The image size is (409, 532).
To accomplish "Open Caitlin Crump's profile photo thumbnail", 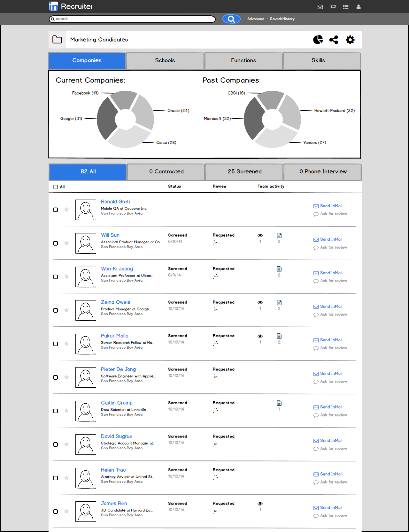I will point(86,411).
